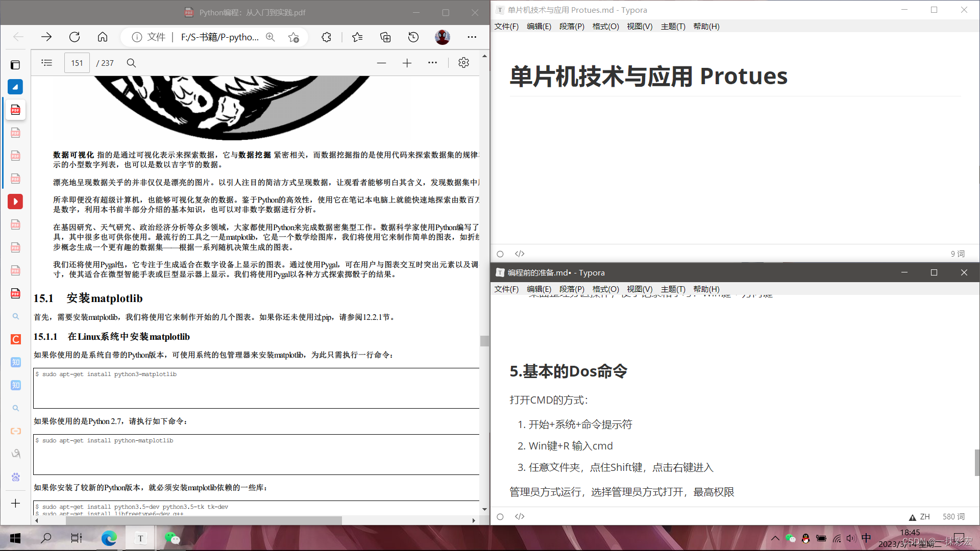
Task: Search inside the PDF document
Action: pos(131,63)
